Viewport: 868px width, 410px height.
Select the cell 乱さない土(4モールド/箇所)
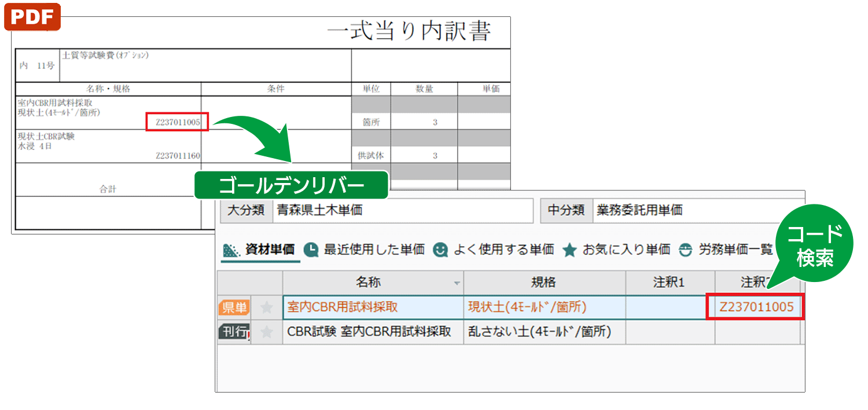(x=544, y=332)
